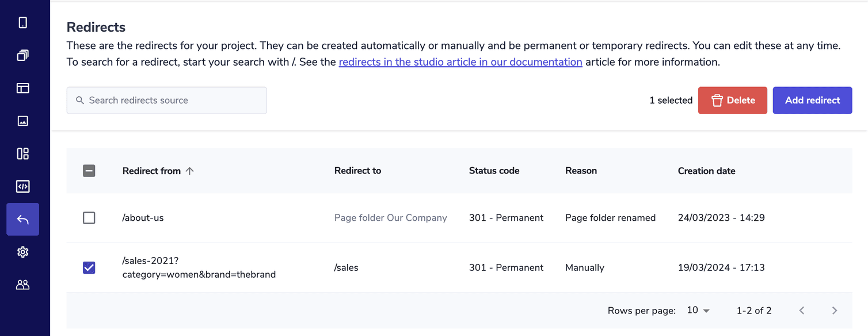The width and height of the screenshot is (868, 336).
Task: Open the media library icon
Action: [22, 120]
